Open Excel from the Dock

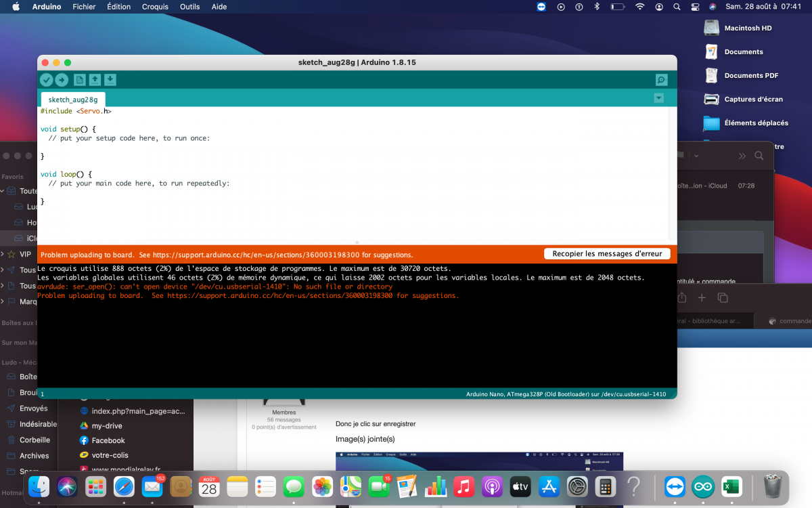[x=731, y=486]
